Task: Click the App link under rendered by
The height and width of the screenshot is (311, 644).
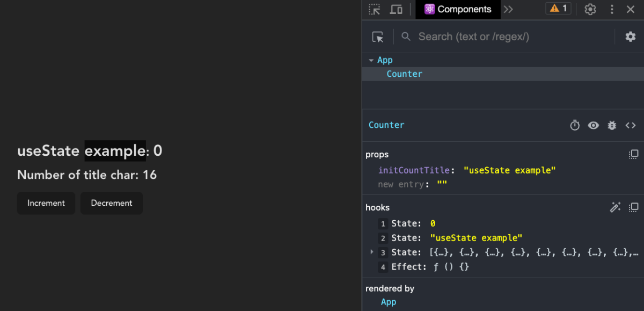Action: [388, 302]
